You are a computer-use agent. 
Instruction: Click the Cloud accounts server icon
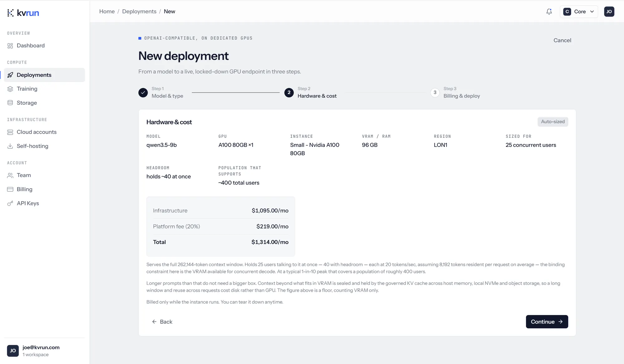10,132
